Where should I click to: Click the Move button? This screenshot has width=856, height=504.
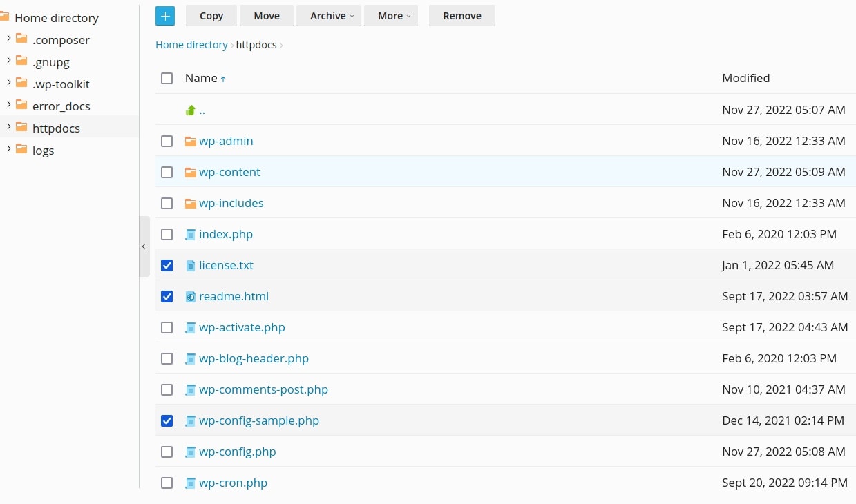point(267,16)
